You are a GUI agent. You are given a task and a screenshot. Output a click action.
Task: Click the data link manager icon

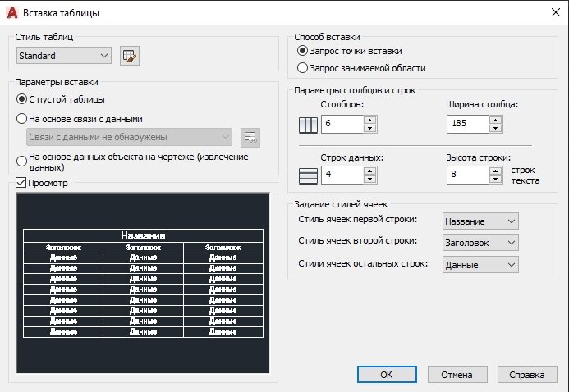[x=250, y=138]
